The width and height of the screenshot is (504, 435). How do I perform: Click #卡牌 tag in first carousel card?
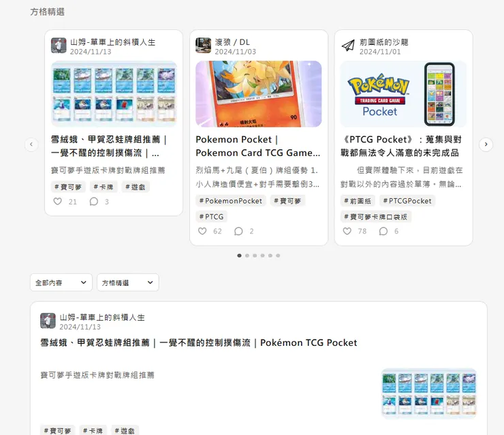104,187
